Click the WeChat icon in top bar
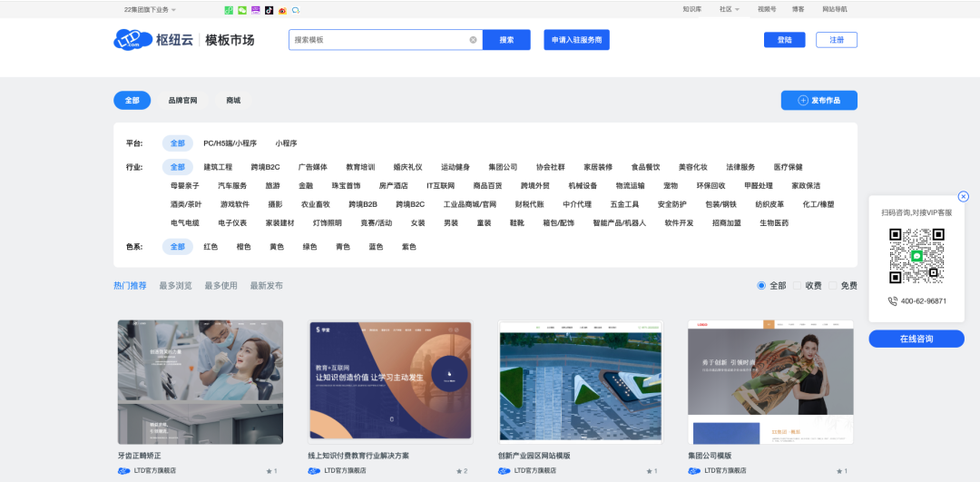 [242, 10]
